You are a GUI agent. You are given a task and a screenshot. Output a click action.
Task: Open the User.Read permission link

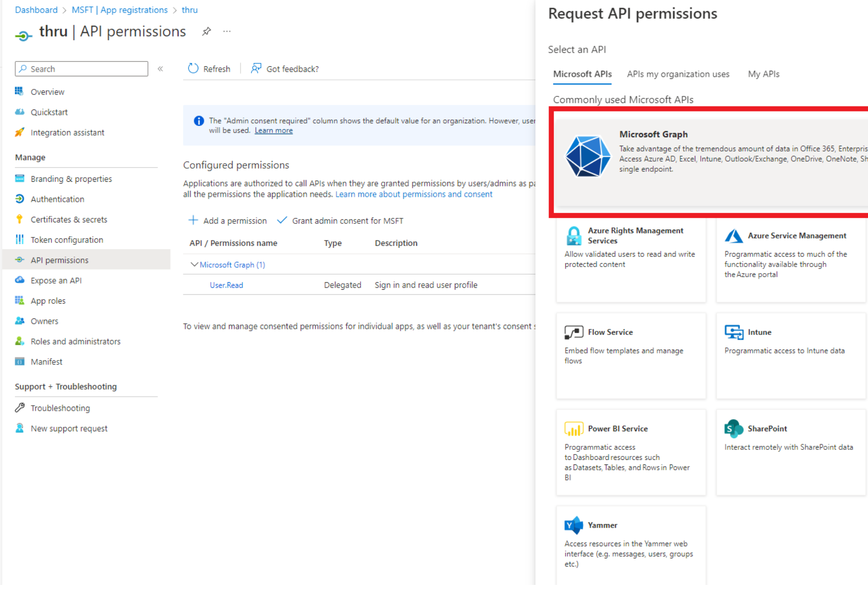[x=226, y=285]
